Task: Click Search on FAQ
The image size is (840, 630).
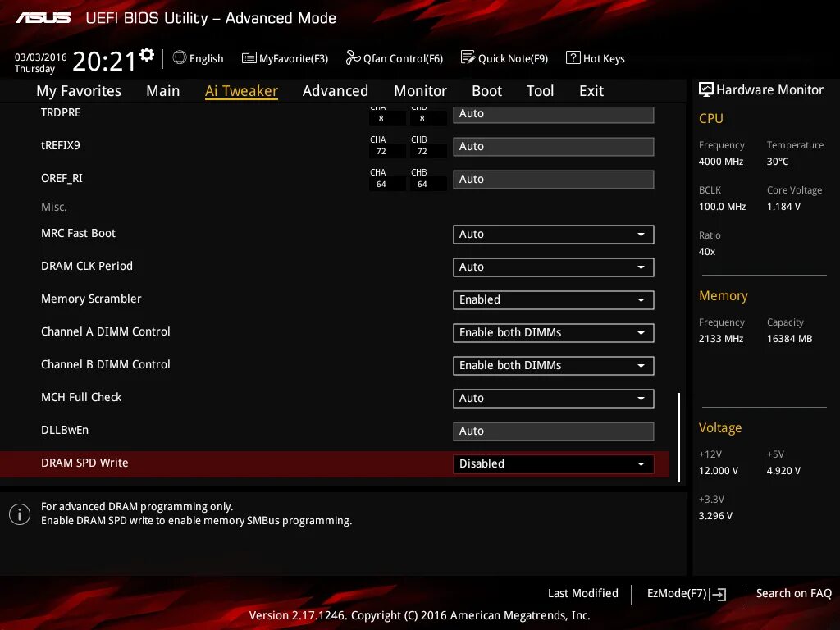Action: [793, 594]
